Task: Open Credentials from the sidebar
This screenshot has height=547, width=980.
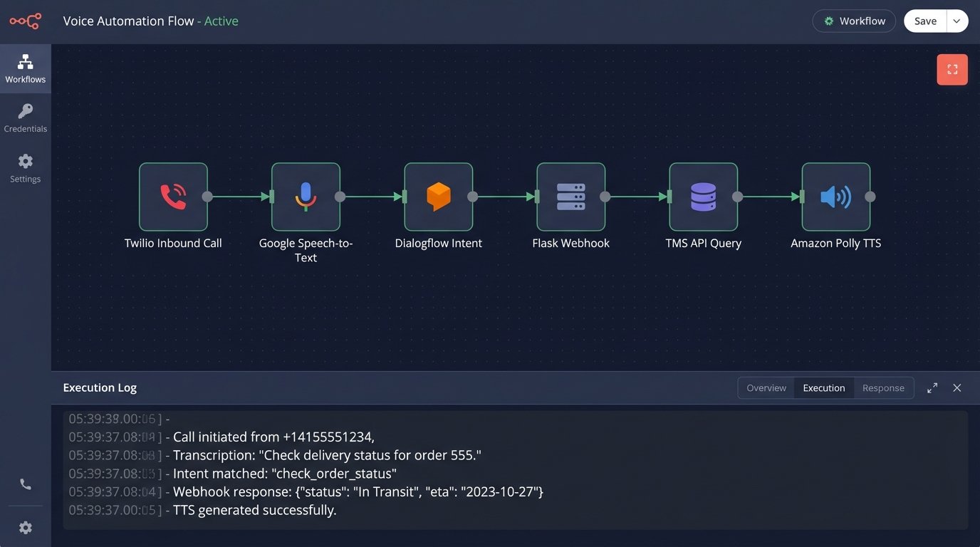Action: 26,118
